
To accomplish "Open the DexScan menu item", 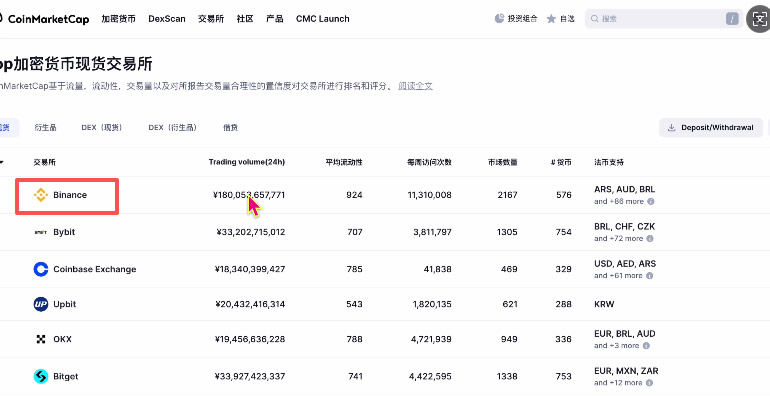I will [x=167, y=19].
